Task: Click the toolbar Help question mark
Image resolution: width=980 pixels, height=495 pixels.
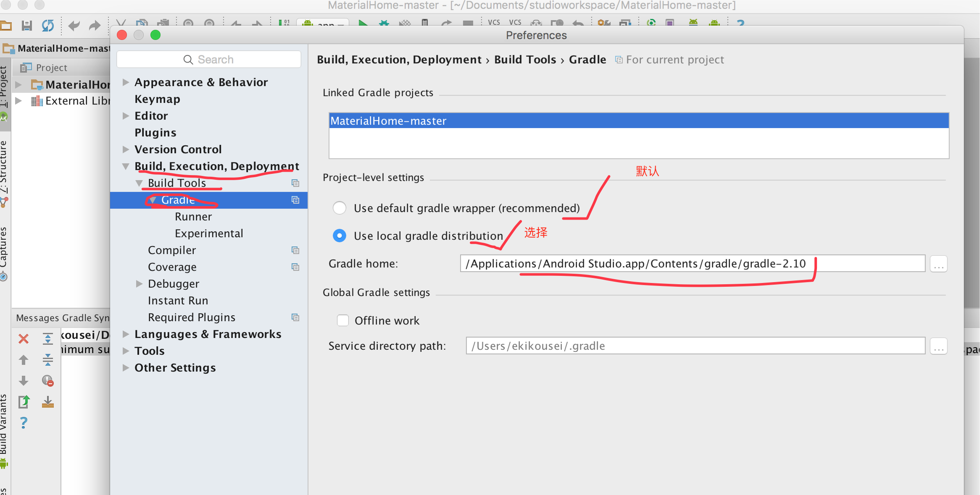Action: point(740,23)
